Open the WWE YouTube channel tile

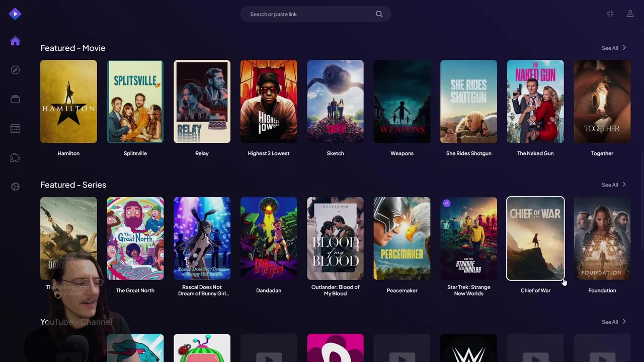tap(468, 348)
